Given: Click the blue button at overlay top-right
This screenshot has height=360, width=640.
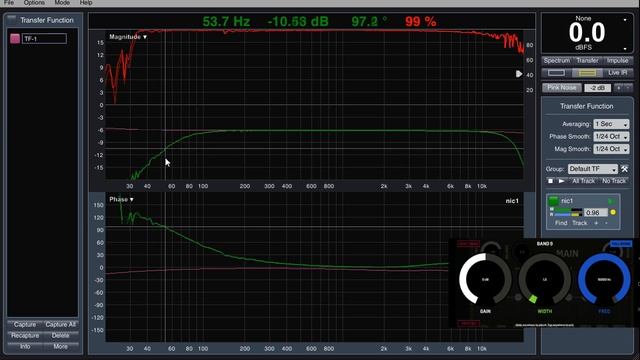Looking at the screenshot, I should point(621,244).
